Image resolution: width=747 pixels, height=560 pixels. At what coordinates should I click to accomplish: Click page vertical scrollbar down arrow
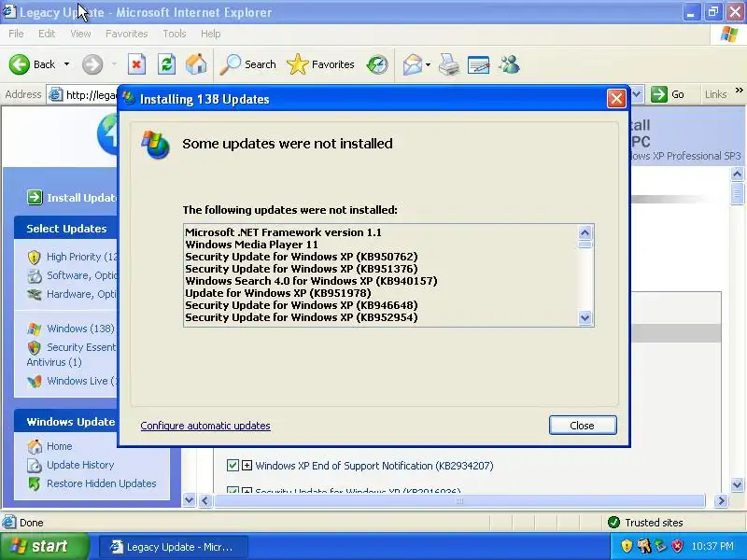point(737,484)
